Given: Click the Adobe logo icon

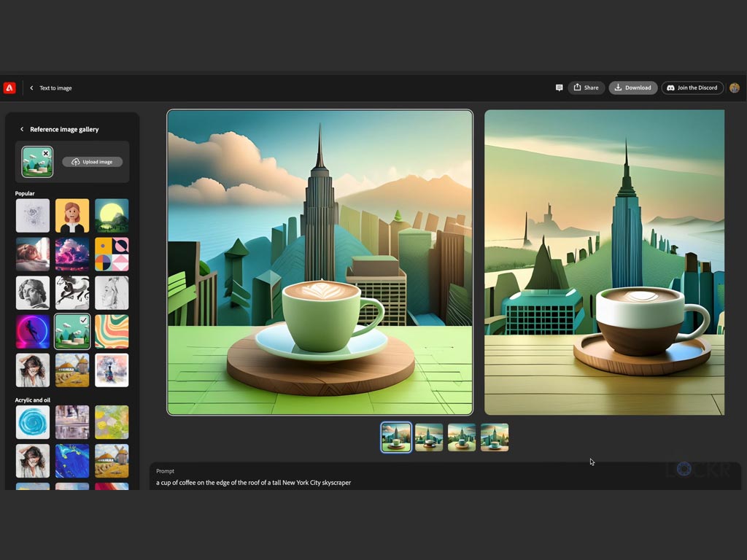Looking at the screenshot, I should [9, 88].
